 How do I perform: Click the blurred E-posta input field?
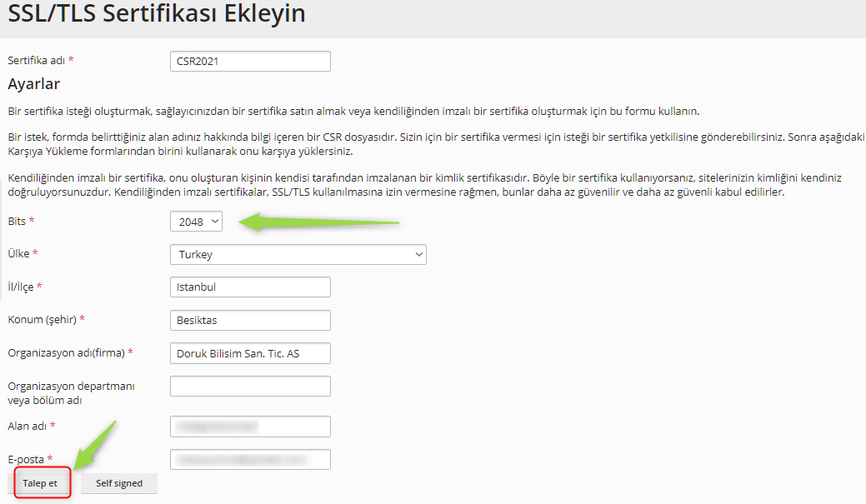(x=250, y=459)
